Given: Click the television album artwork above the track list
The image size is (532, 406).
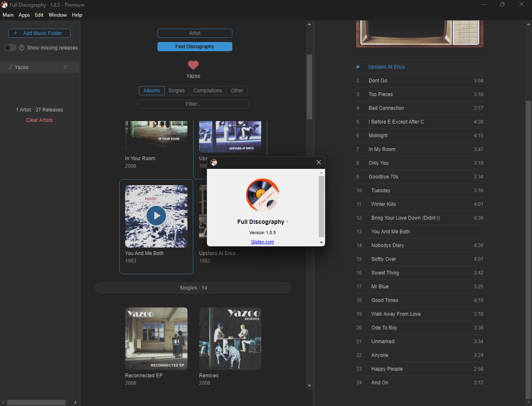Looking at the screenshot, I should pos(420,34).
